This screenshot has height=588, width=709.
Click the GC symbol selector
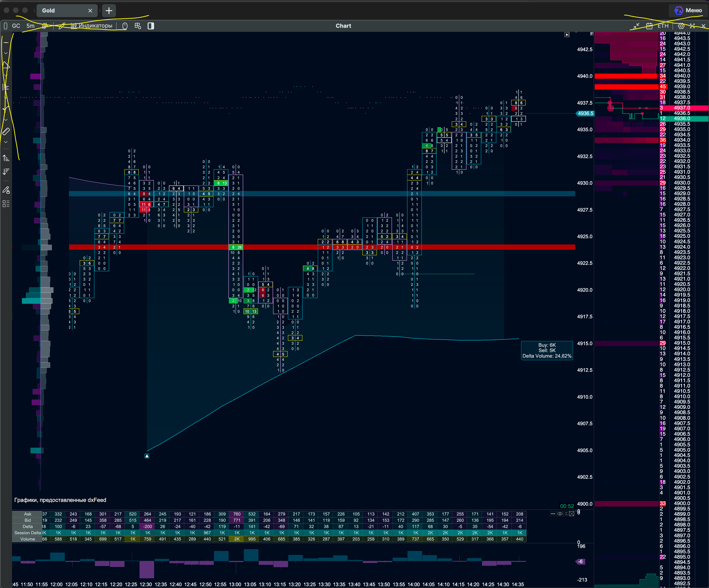tap(16, 26)
